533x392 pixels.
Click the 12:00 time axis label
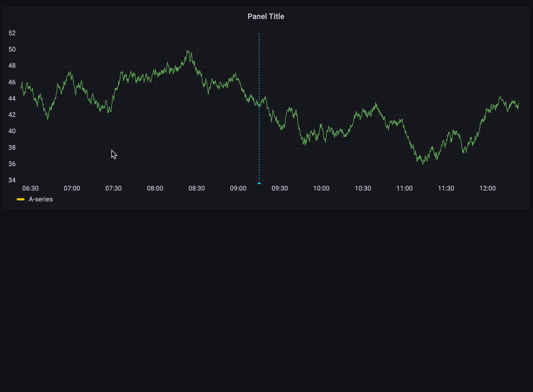[x=488, y=189]
